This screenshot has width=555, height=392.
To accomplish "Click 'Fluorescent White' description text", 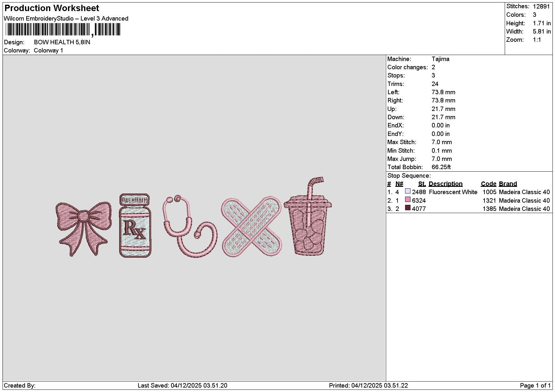I will [453, 192].
